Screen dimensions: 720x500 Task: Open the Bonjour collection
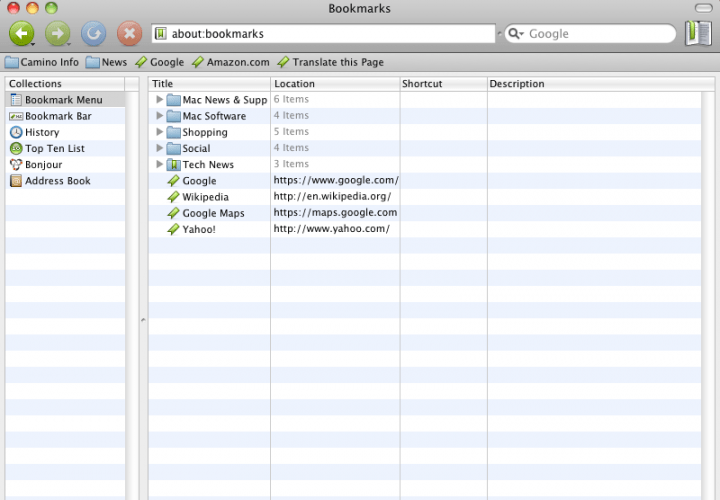pyautogui.click(x=43, y=164)
